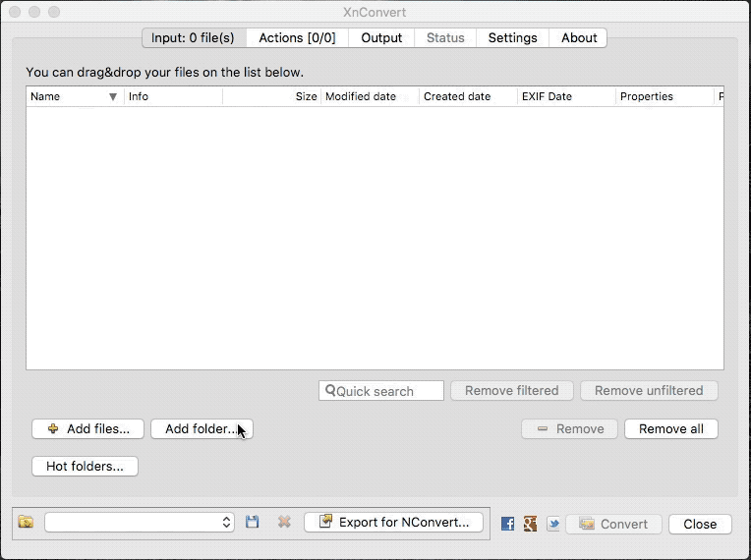Image resolution: width=751 pixels, height=560 pixels.
Task: Click the Remove unfiltered button
Action: click(x=649, y=391)
